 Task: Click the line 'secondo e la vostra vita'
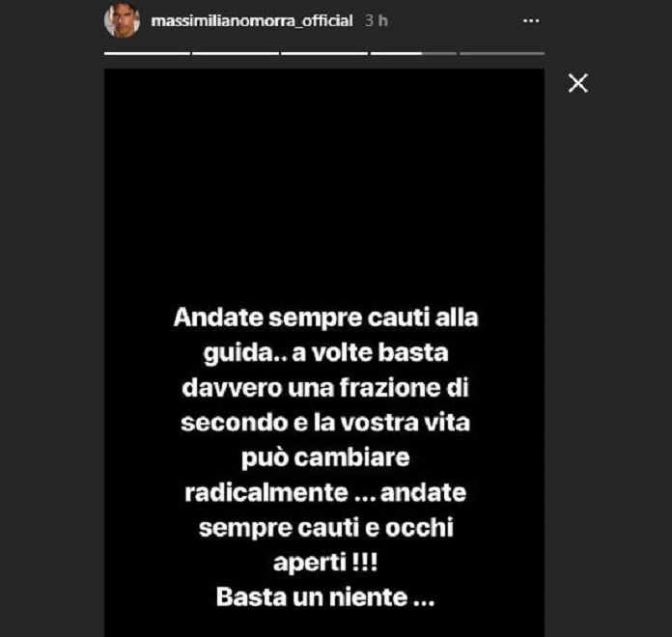click(325, 424)
